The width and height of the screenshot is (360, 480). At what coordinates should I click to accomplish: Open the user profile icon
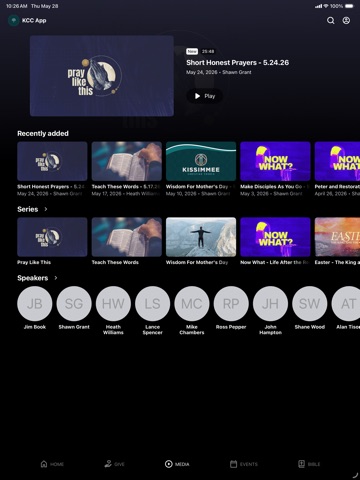[346, 21]
